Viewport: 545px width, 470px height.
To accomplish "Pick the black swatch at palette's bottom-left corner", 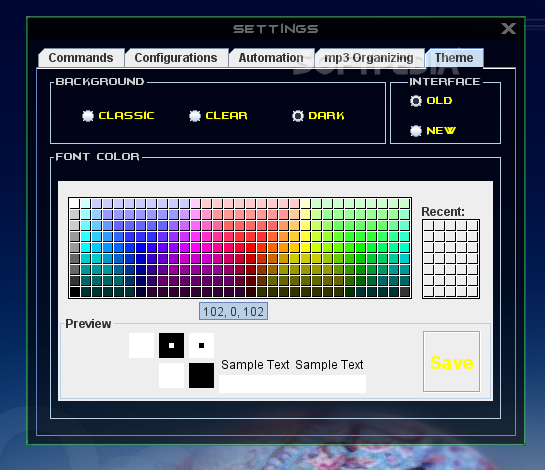I will point(74,292).
